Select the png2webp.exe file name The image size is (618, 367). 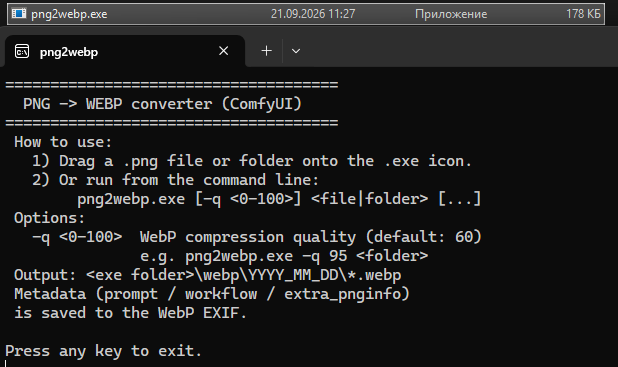click(69, 14)
